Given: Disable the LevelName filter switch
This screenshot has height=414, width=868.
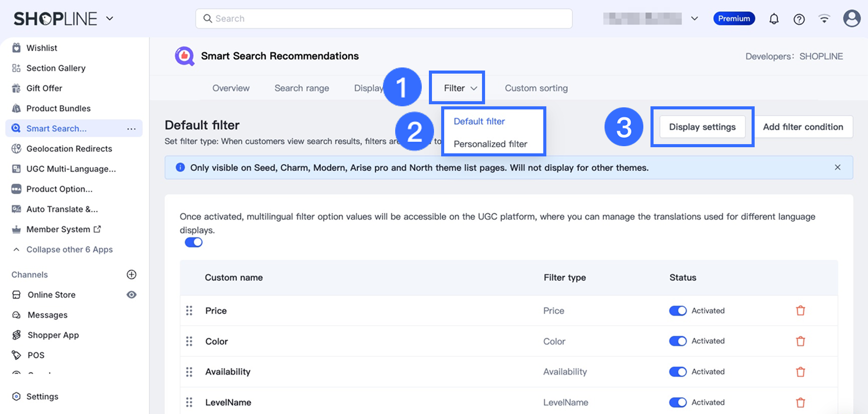Looking at the screenshot, I should pos(678,402).
